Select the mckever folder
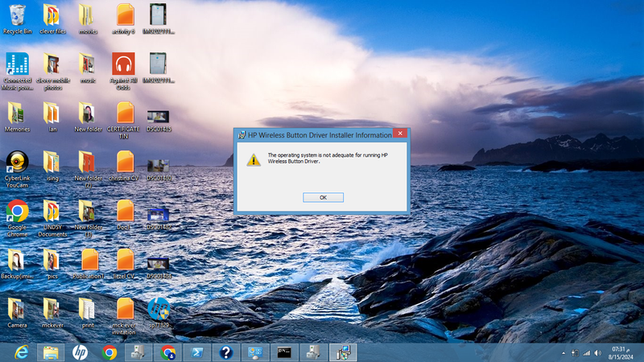Image resolution: width=644 pixels, height=362 pixels. tap(52, 313)
